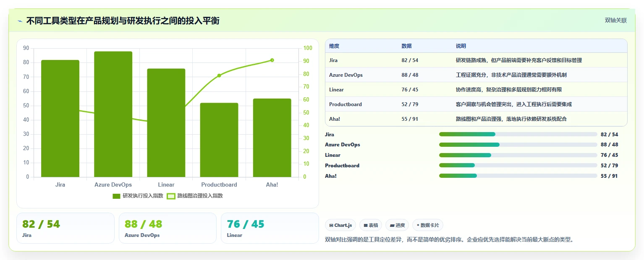
Task: Click the 88 / 48 value beside Azure DevOps progress bar
Action: tap(609, 145)
